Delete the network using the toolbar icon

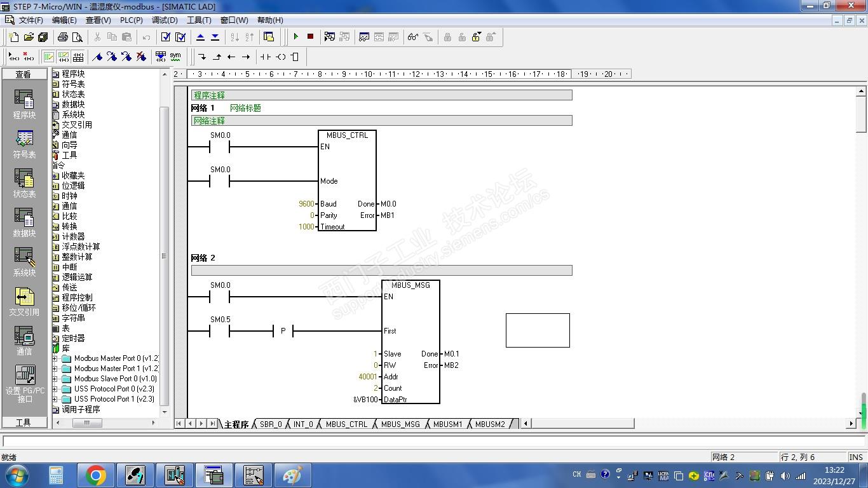[28, 57]
